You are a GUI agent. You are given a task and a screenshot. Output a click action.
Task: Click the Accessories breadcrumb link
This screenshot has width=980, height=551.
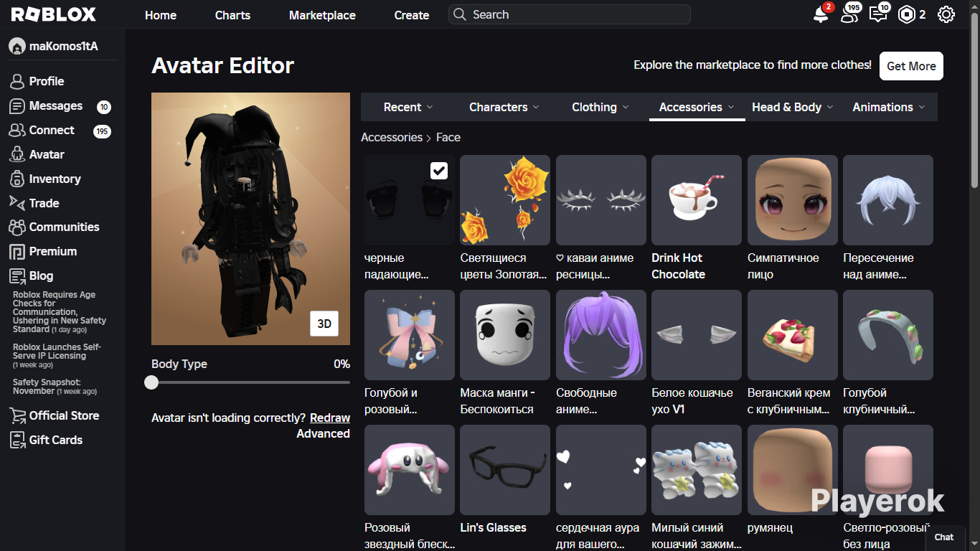point(392,137)
